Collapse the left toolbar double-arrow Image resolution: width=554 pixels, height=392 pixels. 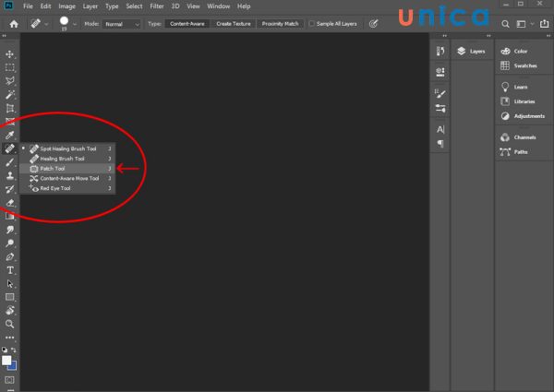(5, 36)
